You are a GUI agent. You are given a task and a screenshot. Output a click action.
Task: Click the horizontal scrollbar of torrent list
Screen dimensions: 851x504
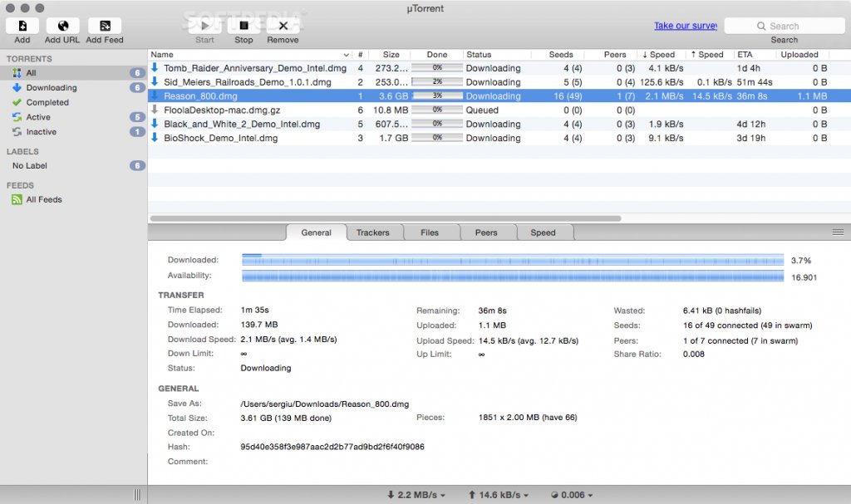(386, 218)
